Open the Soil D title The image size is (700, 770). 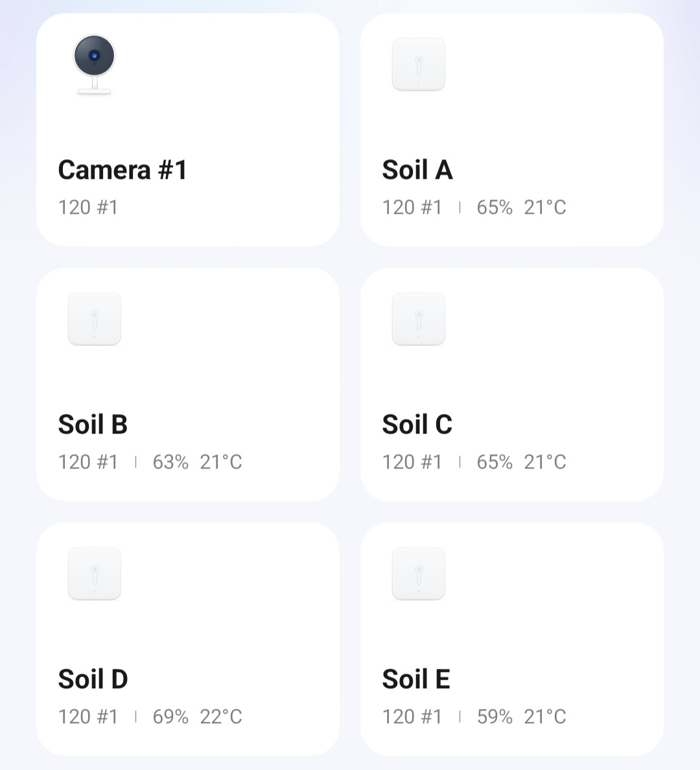pos(93,679)
